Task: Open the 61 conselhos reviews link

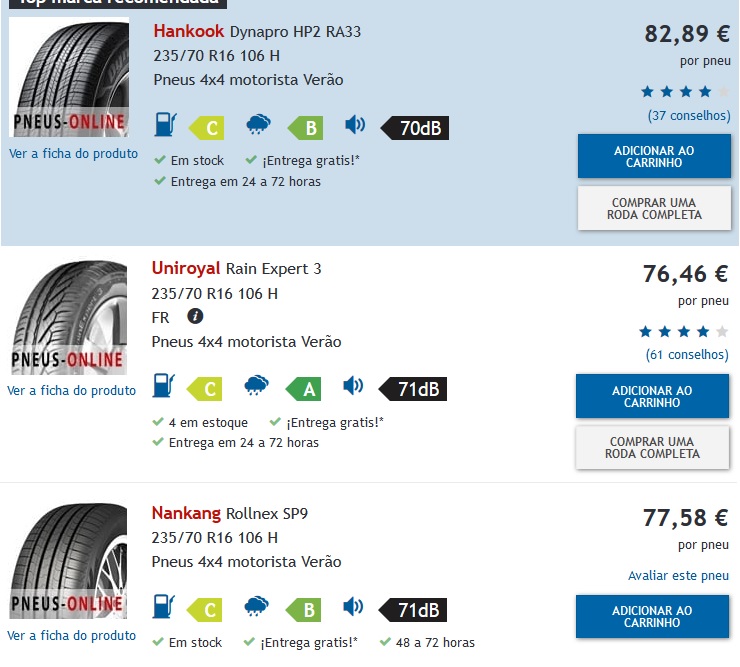Action: 687,355
